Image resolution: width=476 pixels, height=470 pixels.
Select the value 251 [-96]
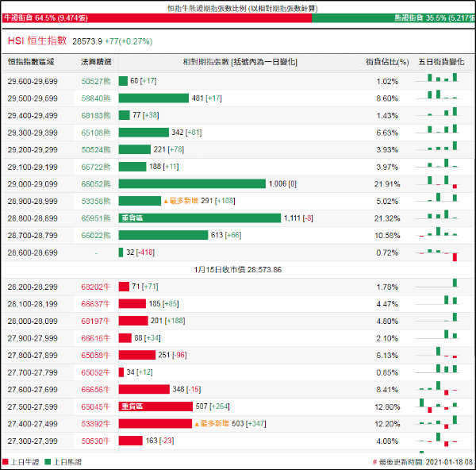coord(172,355)
